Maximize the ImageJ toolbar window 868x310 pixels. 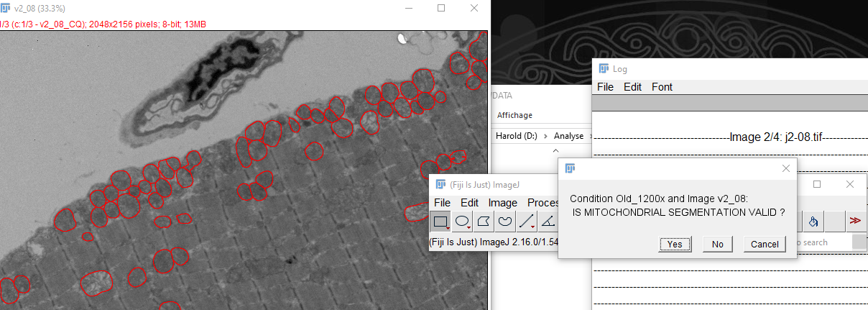[817, 184]
